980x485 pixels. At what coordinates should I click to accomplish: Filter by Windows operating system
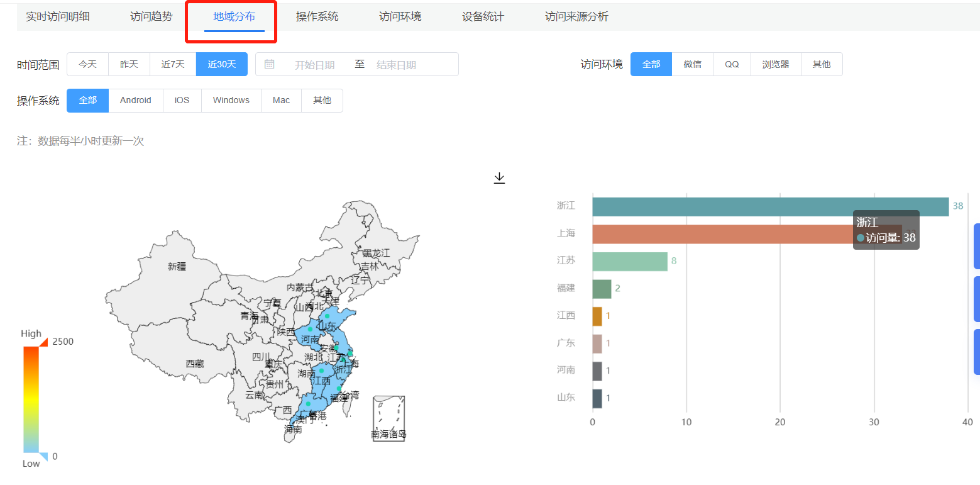tap(231, 101)
